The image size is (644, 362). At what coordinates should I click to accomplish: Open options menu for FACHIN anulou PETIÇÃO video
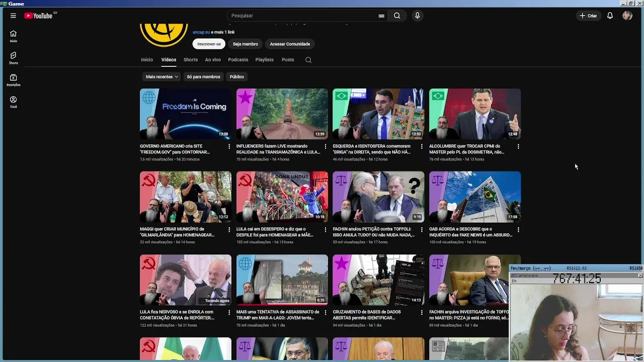(x=422, y=229)
